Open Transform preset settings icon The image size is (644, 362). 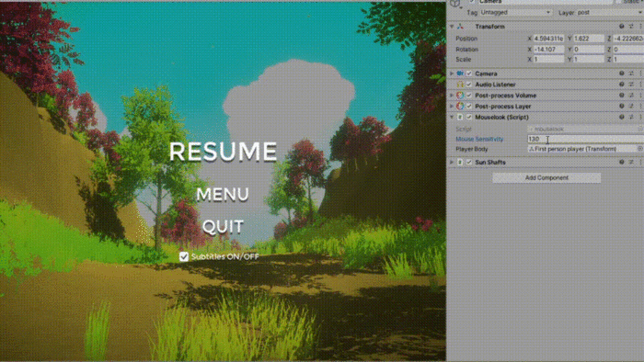tap(631, 27)
